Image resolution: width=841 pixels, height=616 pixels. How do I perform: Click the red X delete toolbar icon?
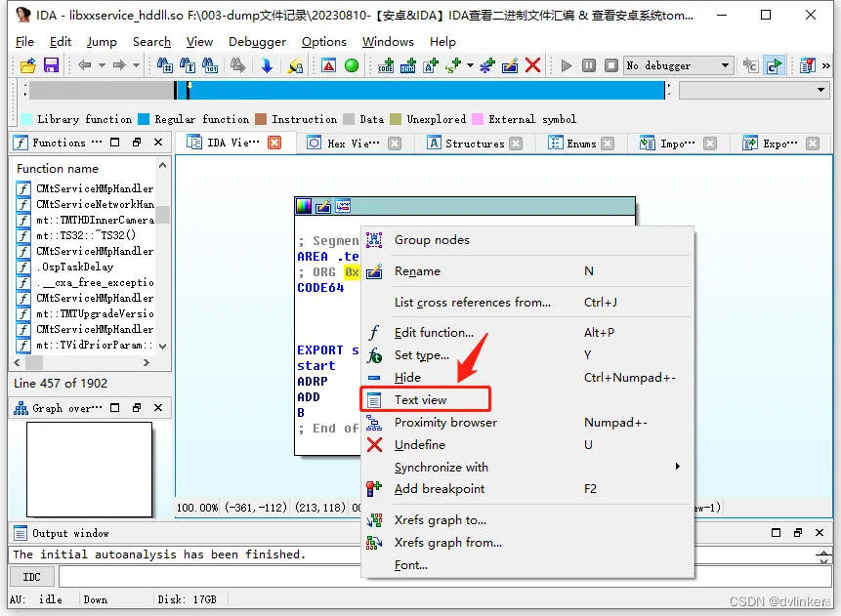click(532, 65)
